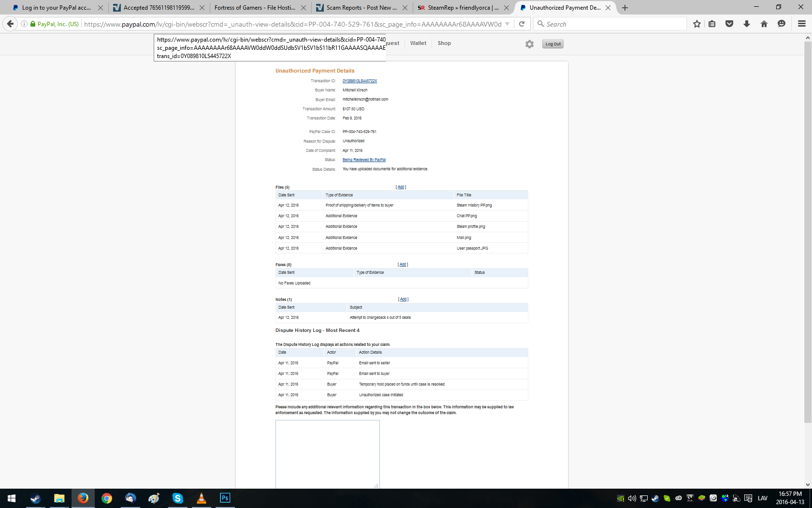Open Firefox downloads arrow icon
Image resolution: width=812 pixels, height=508 pixels.
click(746, 24)
